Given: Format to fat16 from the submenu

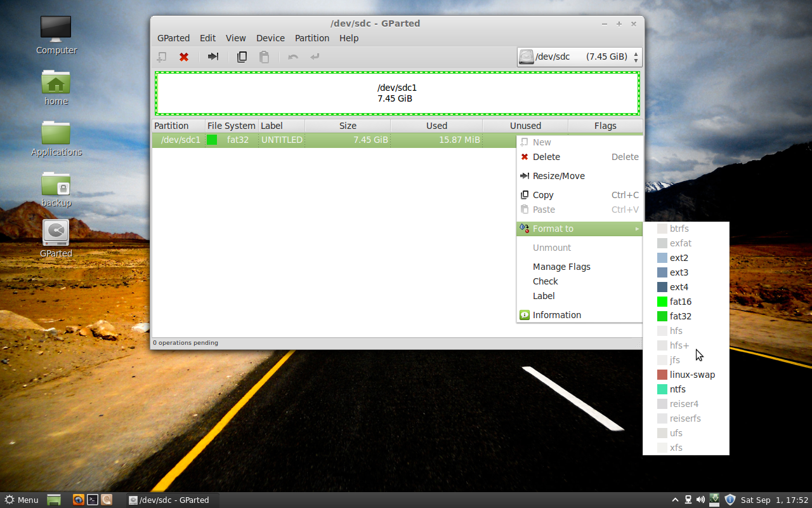Looking at the screenshot, I should pyautogui.click(x=686, y=302).
